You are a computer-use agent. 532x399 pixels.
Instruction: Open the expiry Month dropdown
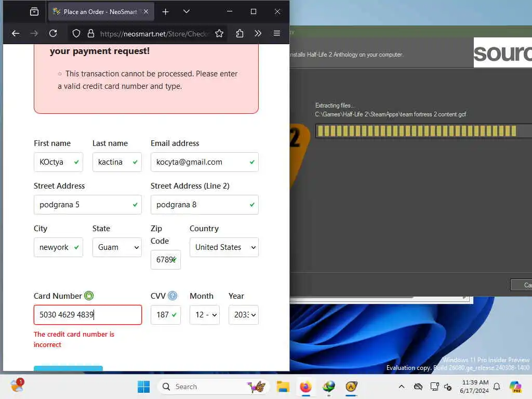click(205, 315)
